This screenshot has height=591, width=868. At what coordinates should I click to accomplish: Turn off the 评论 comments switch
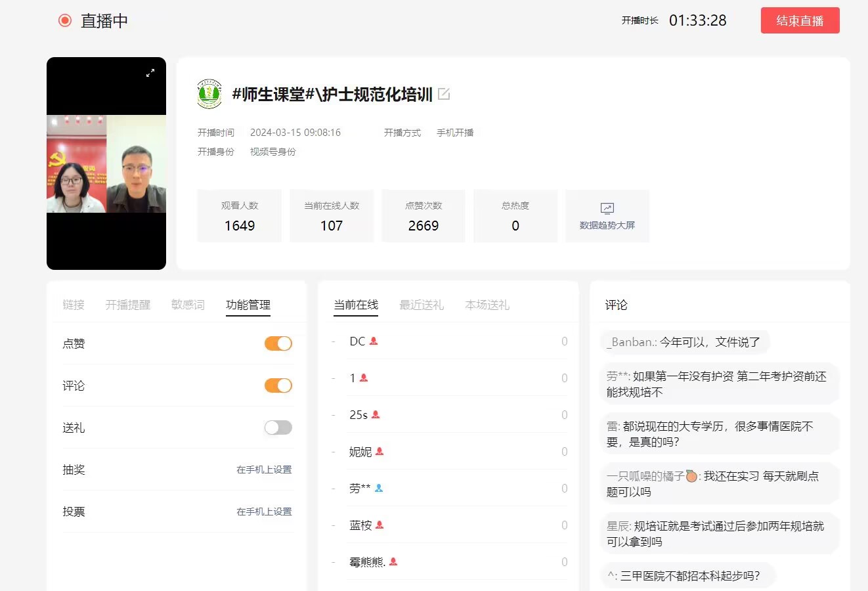pyautogui.click(x=278, y=385)
